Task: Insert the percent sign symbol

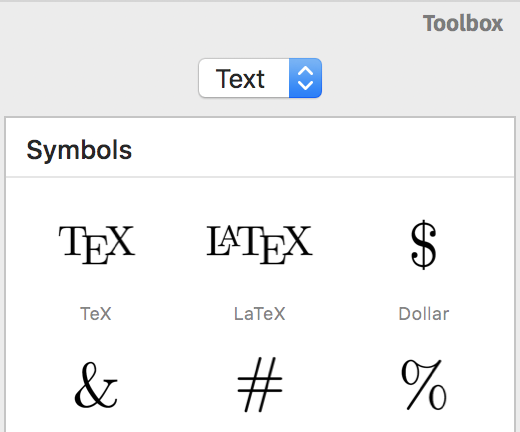Action: point(424,384)
